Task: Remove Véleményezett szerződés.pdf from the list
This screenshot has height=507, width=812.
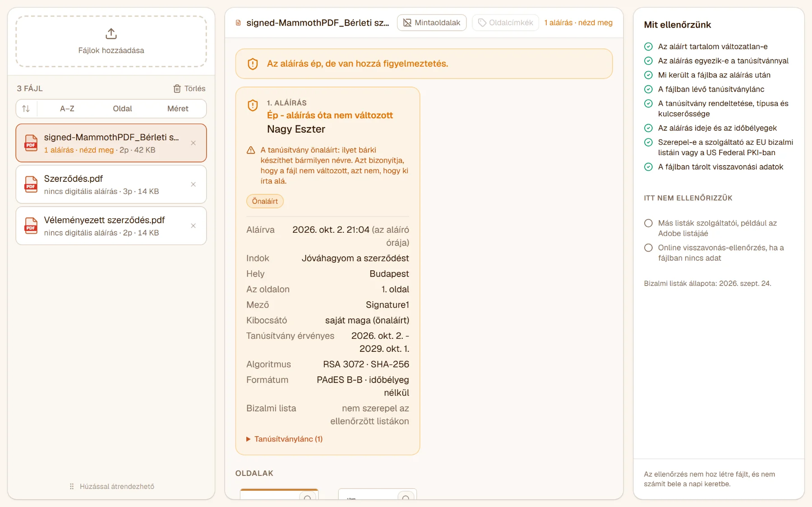Action: click(x=193, y=226)
